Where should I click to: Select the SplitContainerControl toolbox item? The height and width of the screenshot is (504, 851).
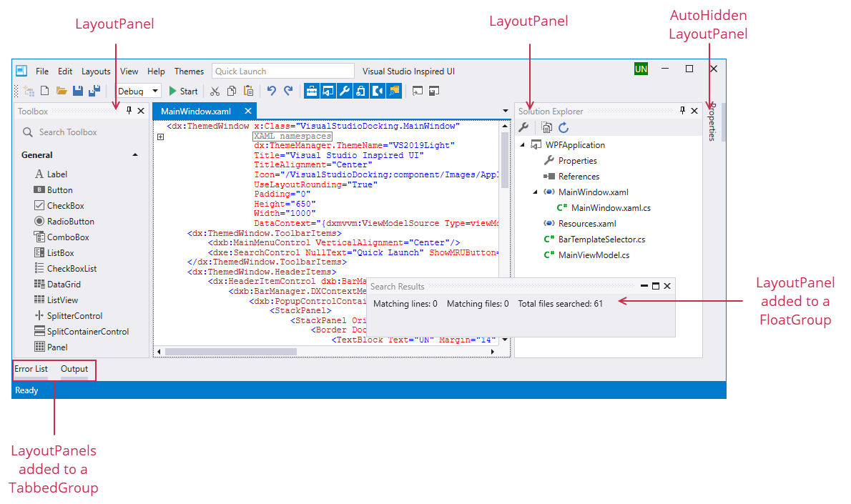[82, 332]
